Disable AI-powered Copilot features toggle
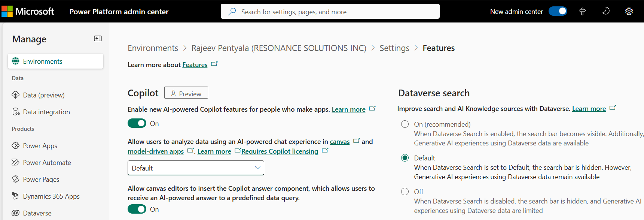 pyautogui.click(x=137, y=123)
